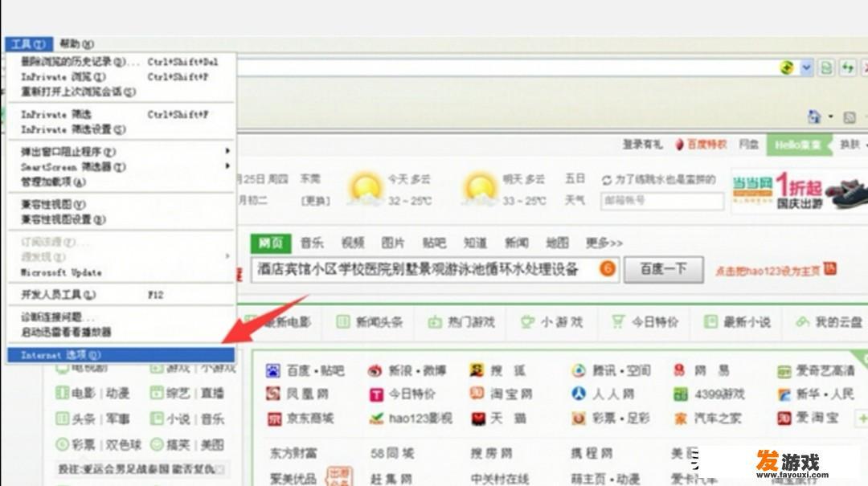Screen dimensions: 868x486
Task: Open InPrivate 筛选设置 menu entry
Action: (121, 129)
